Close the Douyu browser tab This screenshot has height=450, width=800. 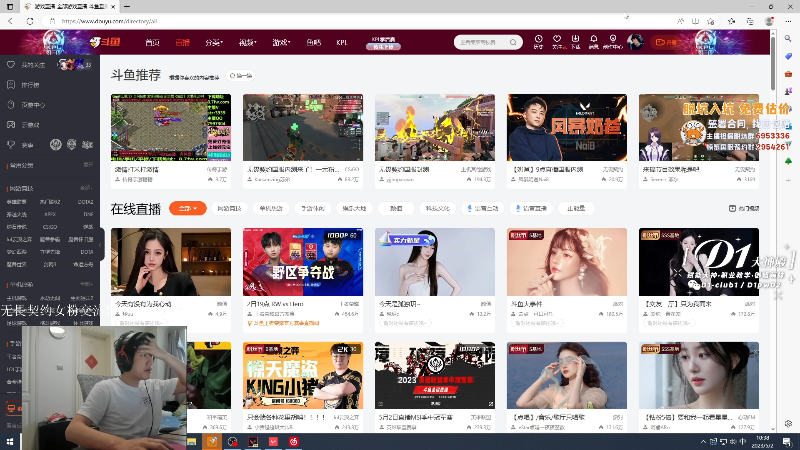tap(113, 7)
